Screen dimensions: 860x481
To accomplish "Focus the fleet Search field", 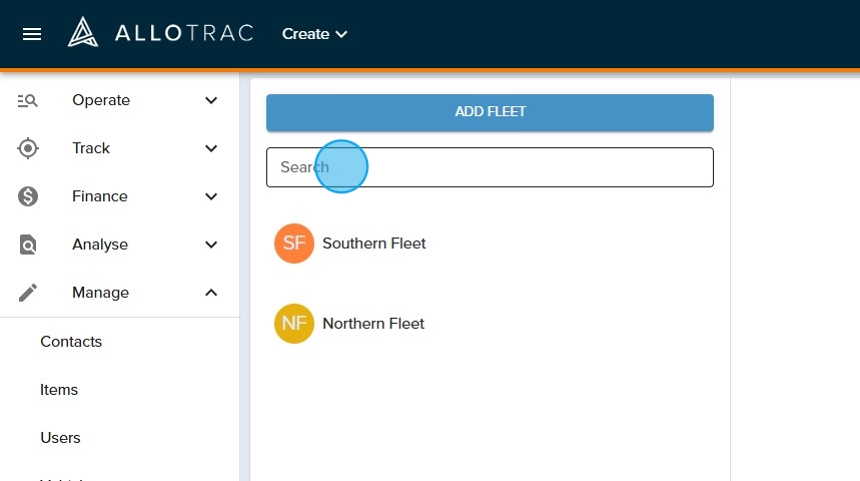I will tap(489, 167).
